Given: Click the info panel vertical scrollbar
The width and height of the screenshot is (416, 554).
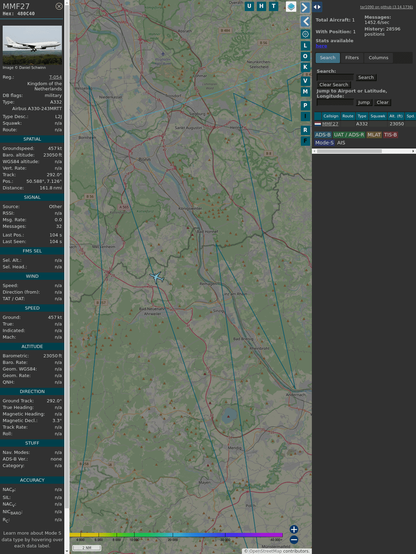Looking at the screenshot, I should pos(67,277).
